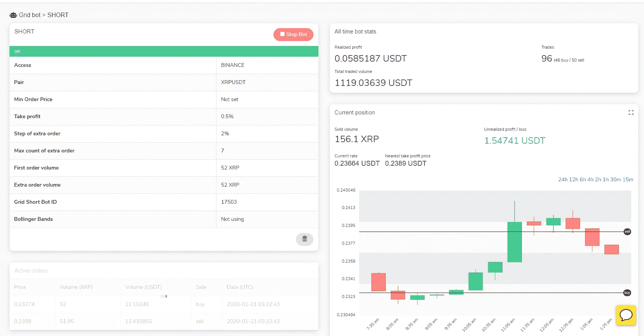The height and width of the screenshot is (336, 644).
Task: Click nearest take profit price 0.2389 USDT
Action: pos(405,163)
